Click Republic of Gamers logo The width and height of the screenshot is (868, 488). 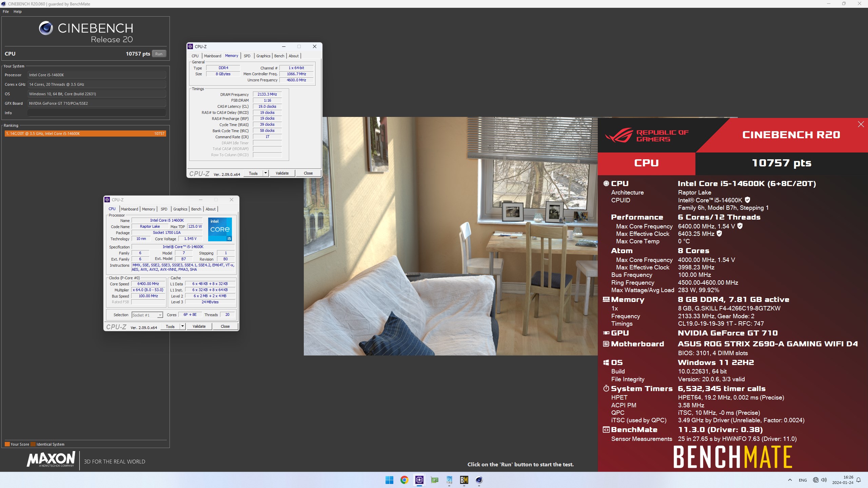[x=647, y=135]
